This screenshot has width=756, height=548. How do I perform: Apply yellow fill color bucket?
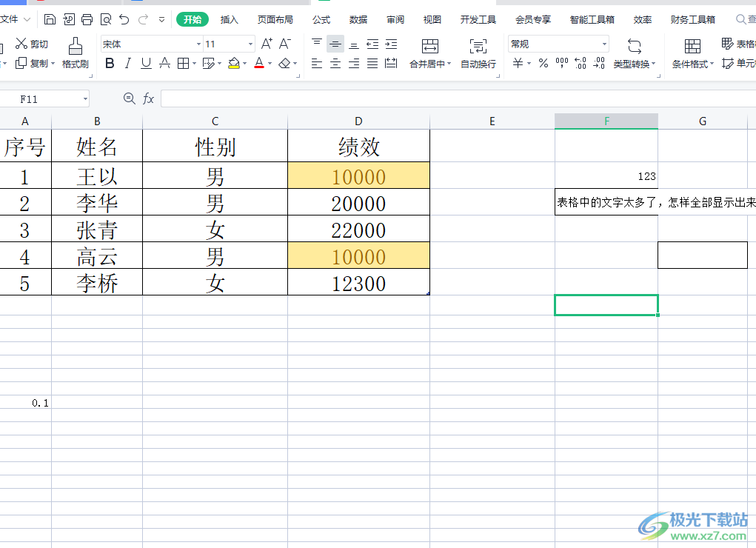click(x=234, y=63)
